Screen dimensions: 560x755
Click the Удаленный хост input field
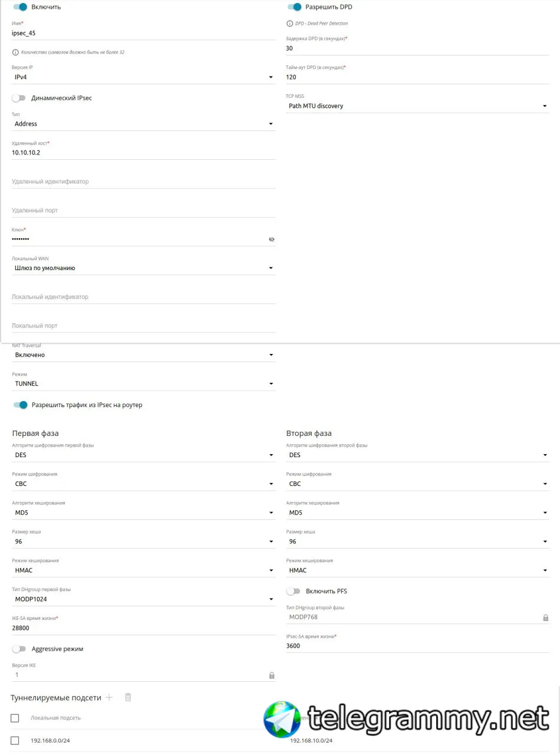143,152
